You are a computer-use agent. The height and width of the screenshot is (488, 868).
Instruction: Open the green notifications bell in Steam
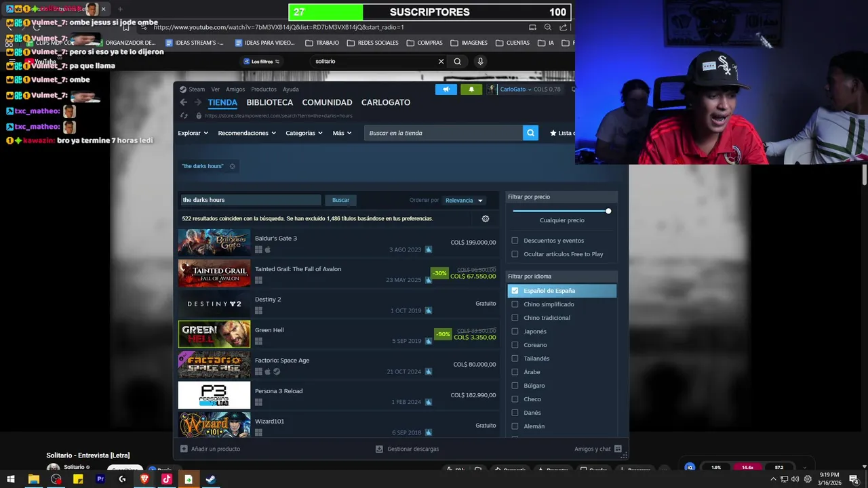[x=471, y=89]
